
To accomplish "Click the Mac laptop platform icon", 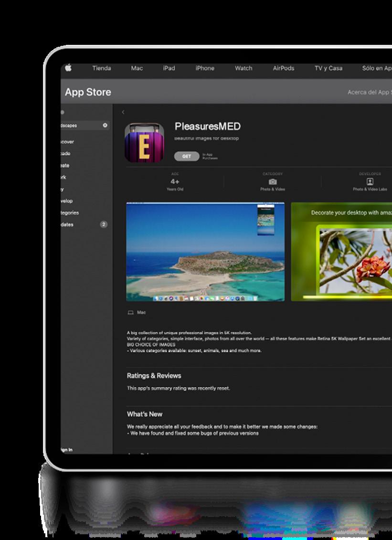I will click(x=130, y=312).
